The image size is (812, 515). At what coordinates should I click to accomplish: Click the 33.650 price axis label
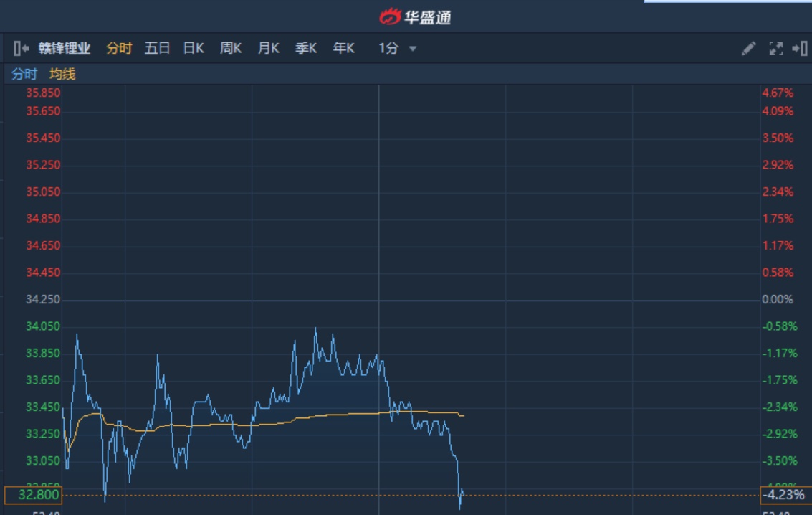click(x=43, y=380)
